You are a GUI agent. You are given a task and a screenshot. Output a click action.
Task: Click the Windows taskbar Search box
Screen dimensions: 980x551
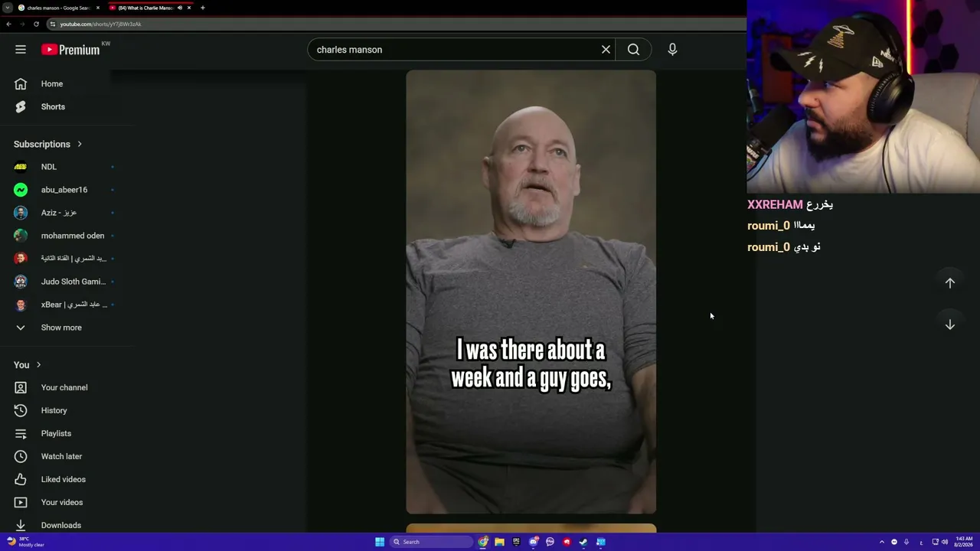[432, 542]
